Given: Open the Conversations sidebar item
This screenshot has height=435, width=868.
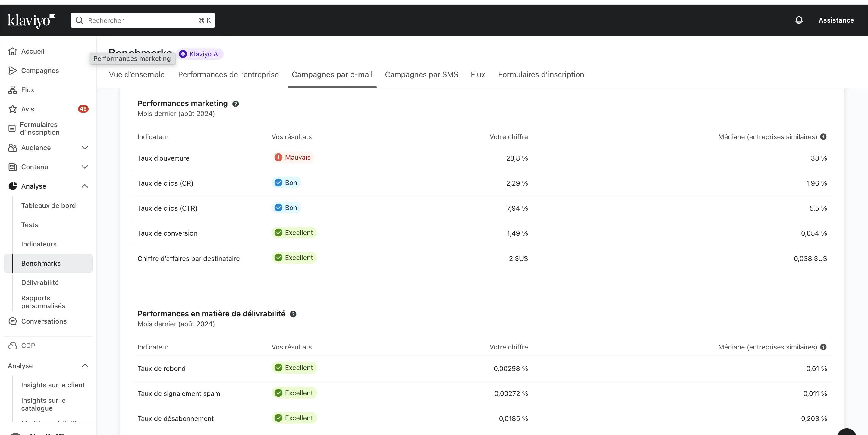Looking at the screenshot, I should [44, 321].
